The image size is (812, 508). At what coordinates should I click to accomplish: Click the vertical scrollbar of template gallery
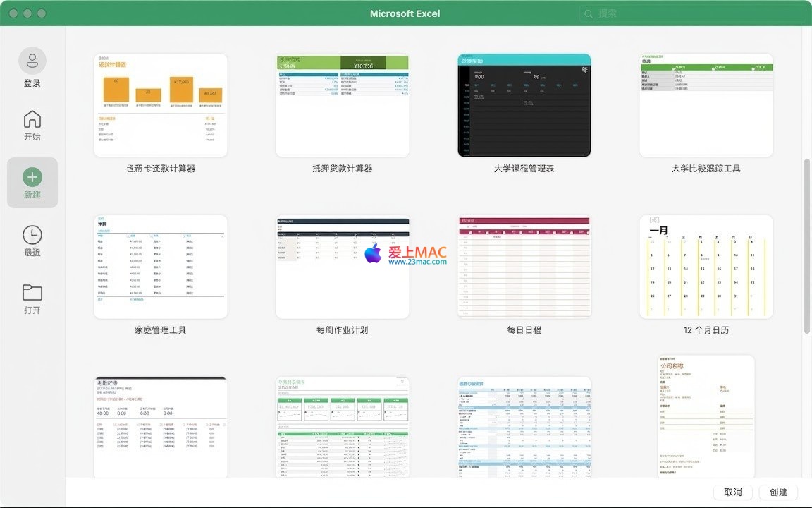click(x=807, y=247)
